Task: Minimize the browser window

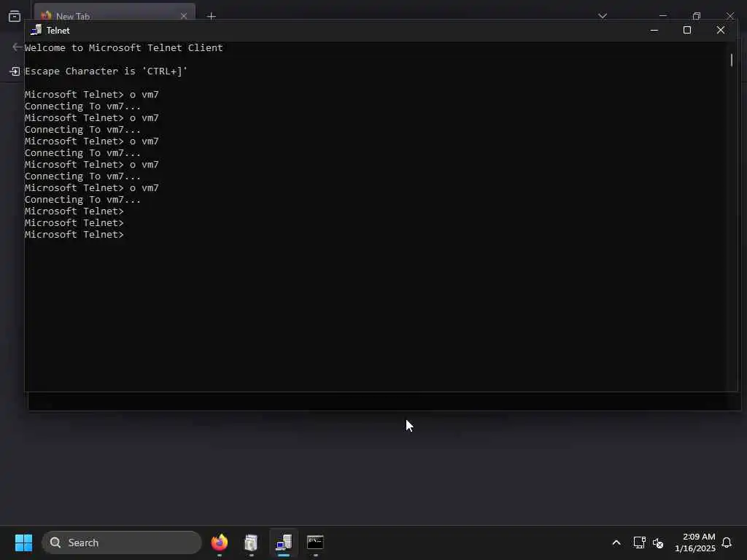Action: [x=662, y=16]
